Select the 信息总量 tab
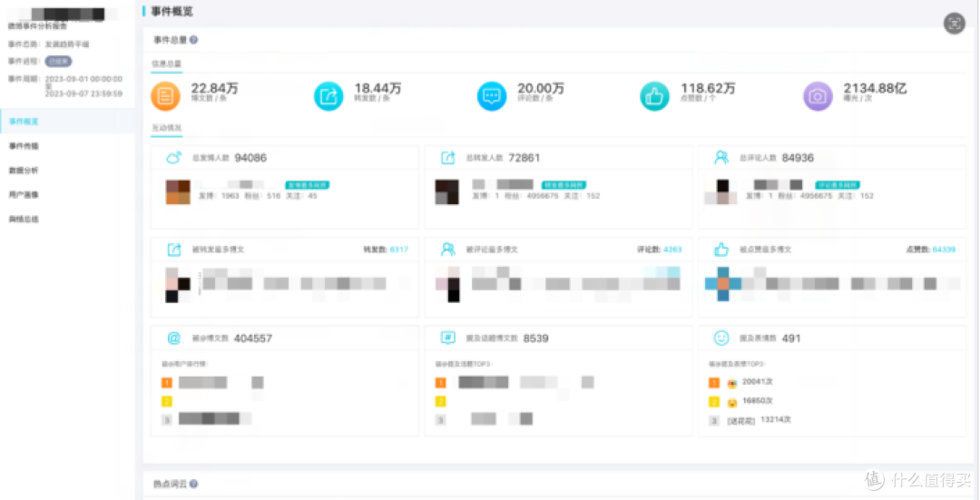 click(x=166, y=64)
